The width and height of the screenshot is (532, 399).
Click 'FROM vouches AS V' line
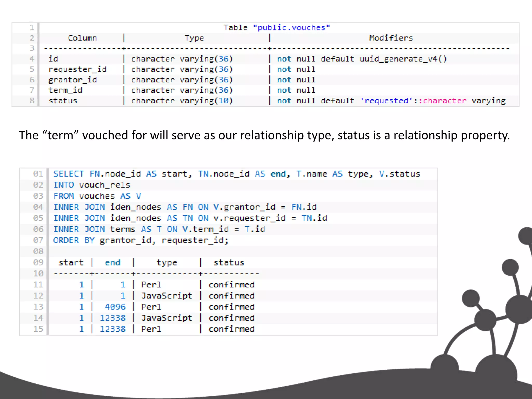click(97, 196)
